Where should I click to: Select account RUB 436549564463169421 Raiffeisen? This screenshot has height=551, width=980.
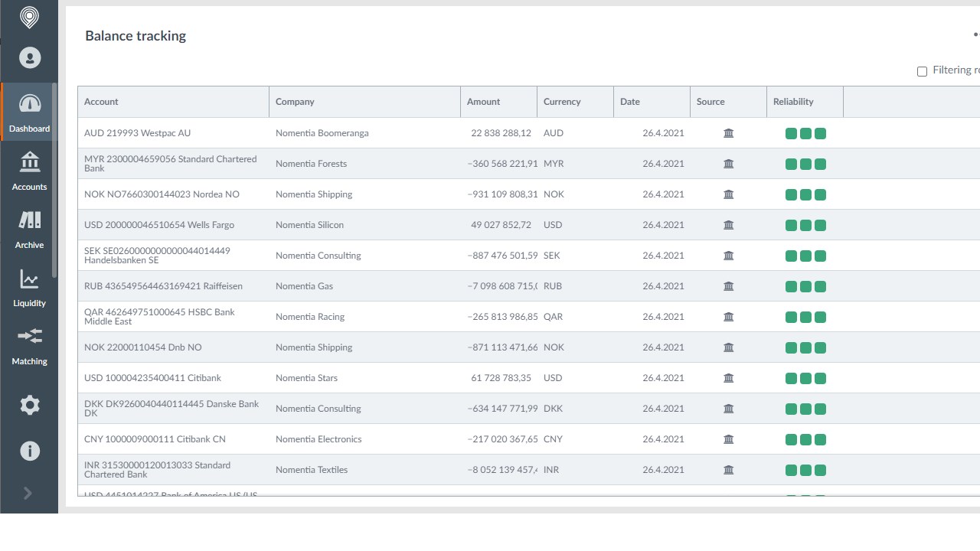point(163,286)
